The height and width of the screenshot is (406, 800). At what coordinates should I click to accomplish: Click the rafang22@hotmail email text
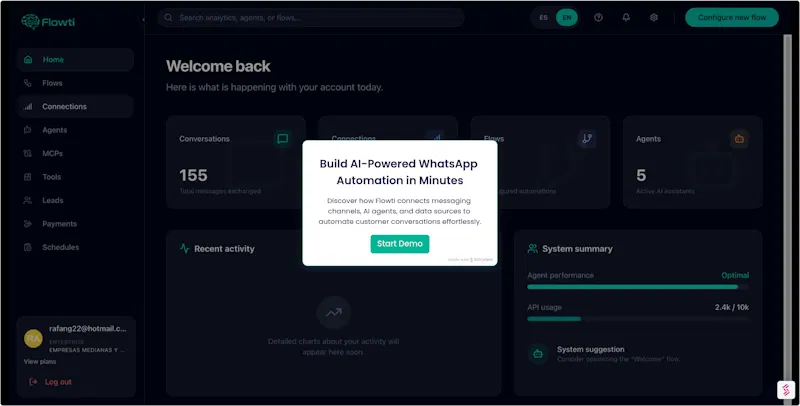88,329
